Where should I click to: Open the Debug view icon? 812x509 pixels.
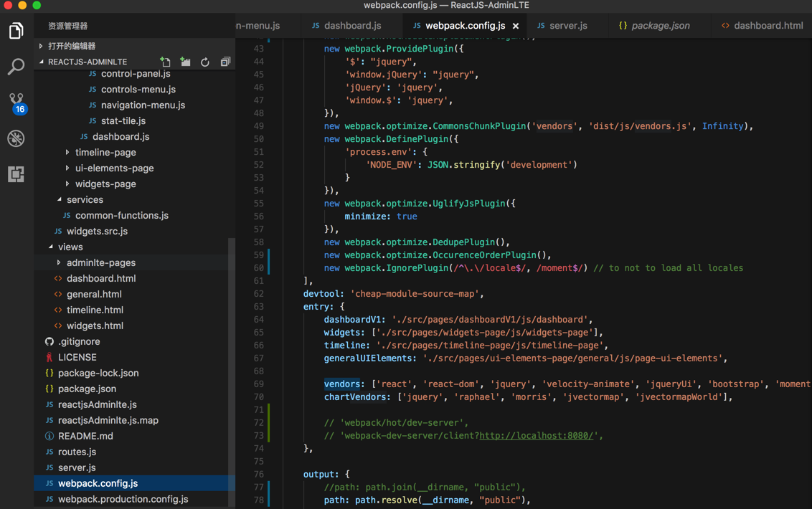16,138
